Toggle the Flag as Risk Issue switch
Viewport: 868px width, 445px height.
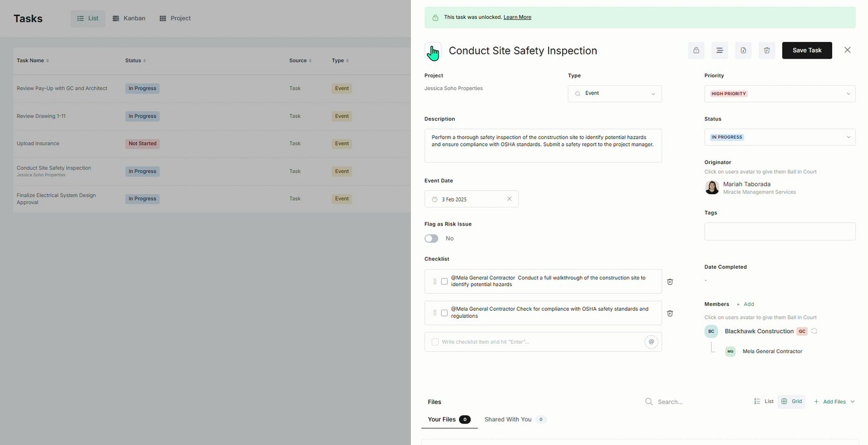[431, 239]
